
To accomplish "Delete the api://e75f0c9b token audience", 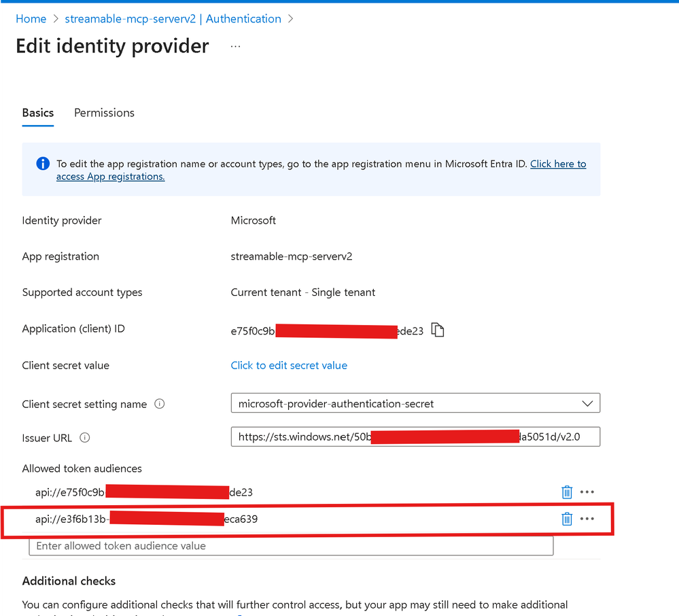I will tap(567, 492).
